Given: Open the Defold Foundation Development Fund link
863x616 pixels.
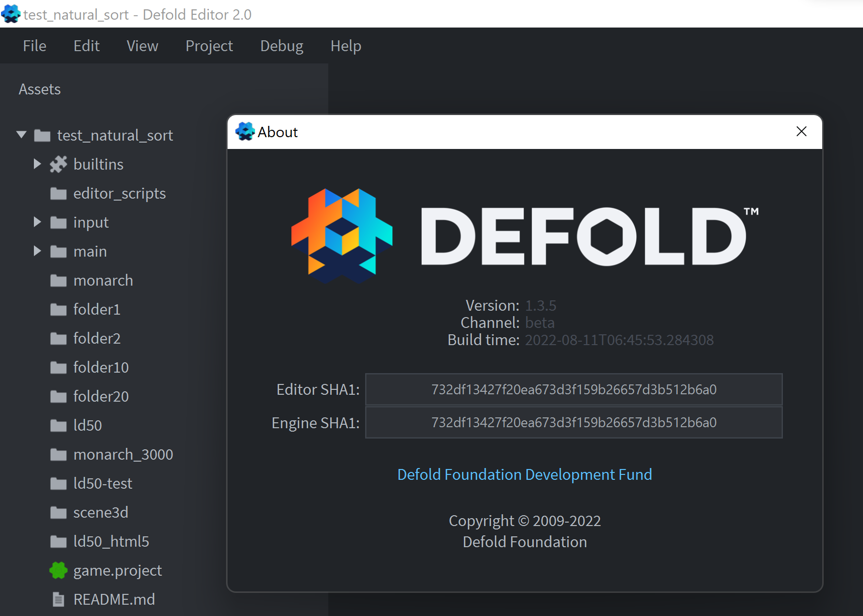Looking at the screenshot, I should point(524,474).
